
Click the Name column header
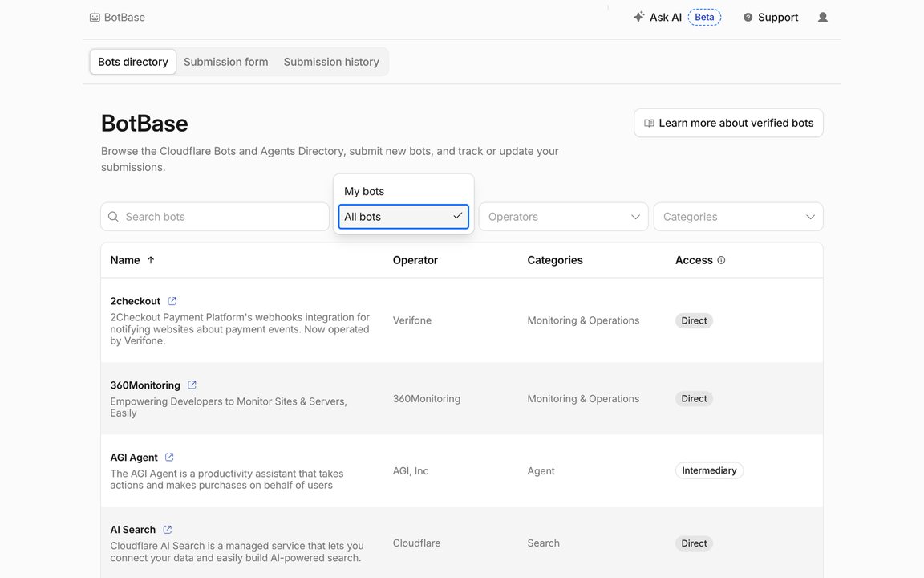[x=125, y=260]
